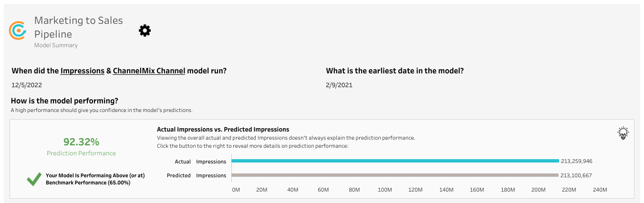Image resolution: width=644 pixels, height=203 pixels.
Task: Click the teal Actual Impressions bar
Action: [395, 161]
